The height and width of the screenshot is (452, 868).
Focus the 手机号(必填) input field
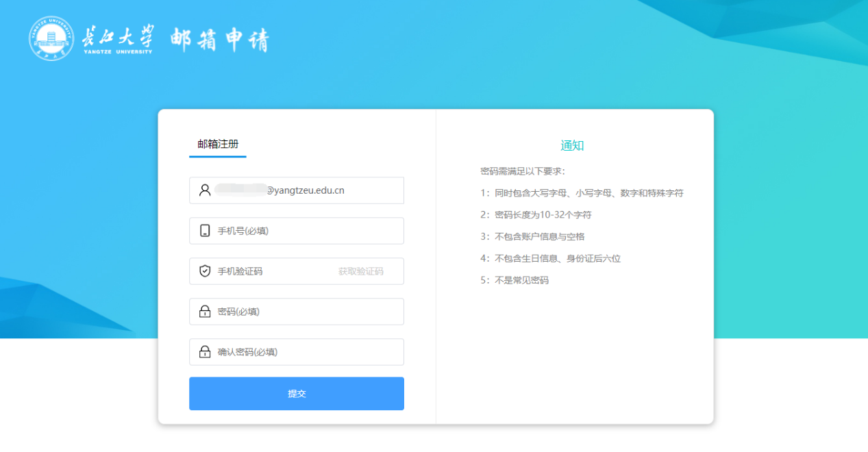(305, 231)
